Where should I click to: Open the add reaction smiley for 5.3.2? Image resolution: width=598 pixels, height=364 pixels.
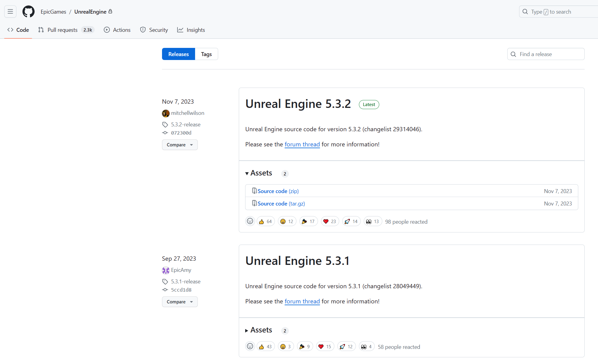pyautogui.click(x=250, y=221)
